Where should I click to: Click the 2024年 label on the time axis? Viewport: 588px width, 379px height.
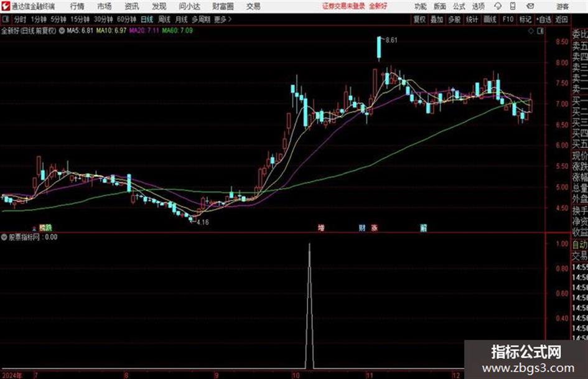coord(12,375)
